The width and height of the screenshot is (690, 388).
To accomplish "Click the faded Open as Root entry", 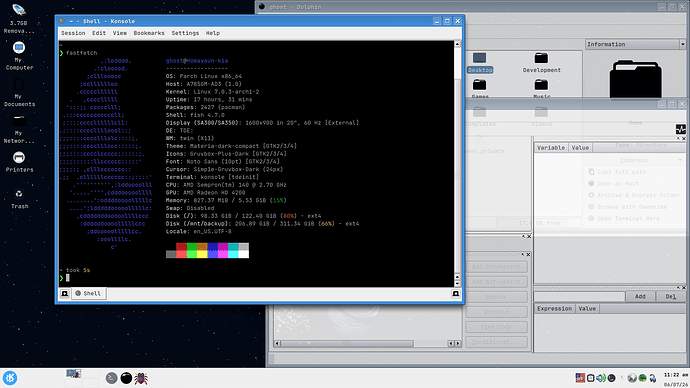I will [614, 183].
